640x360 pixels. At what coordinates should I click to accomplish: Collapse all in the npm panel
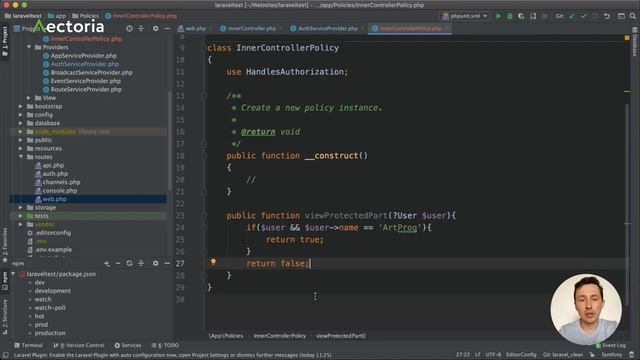point(141,264)
